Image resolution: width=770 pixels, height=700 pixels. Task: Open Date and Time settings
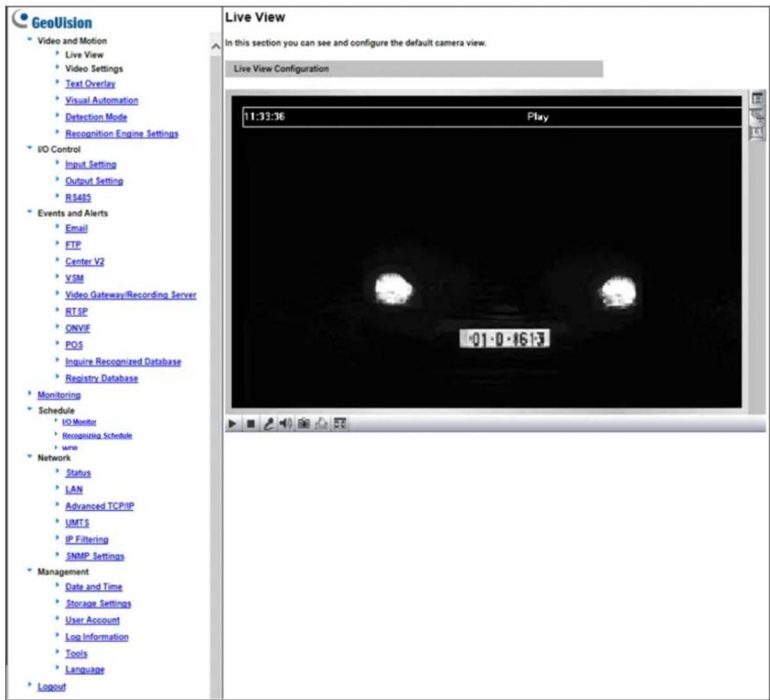[94, 587]
